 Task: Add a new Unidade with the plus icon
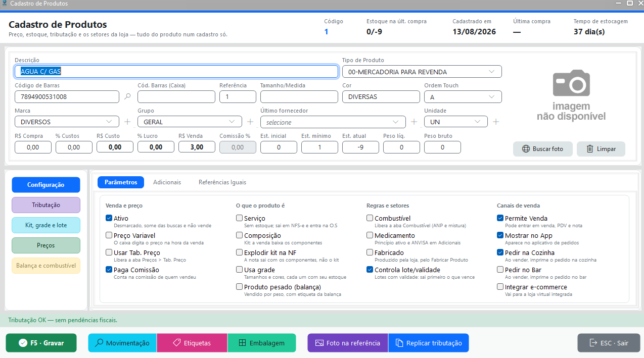(496, 122)
